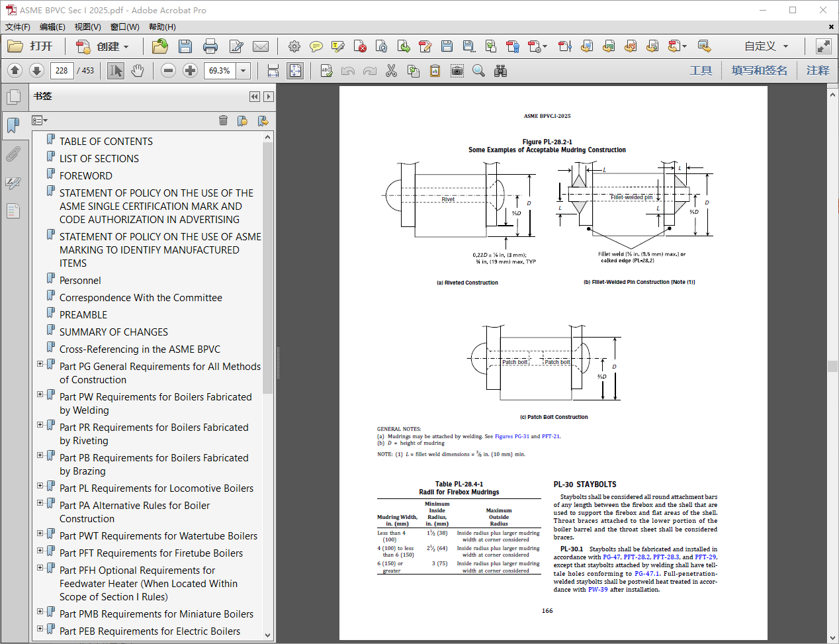Delete selected bookmark with trash icon
This screenshot has width=839, height=644.
[x=223, y=120]
